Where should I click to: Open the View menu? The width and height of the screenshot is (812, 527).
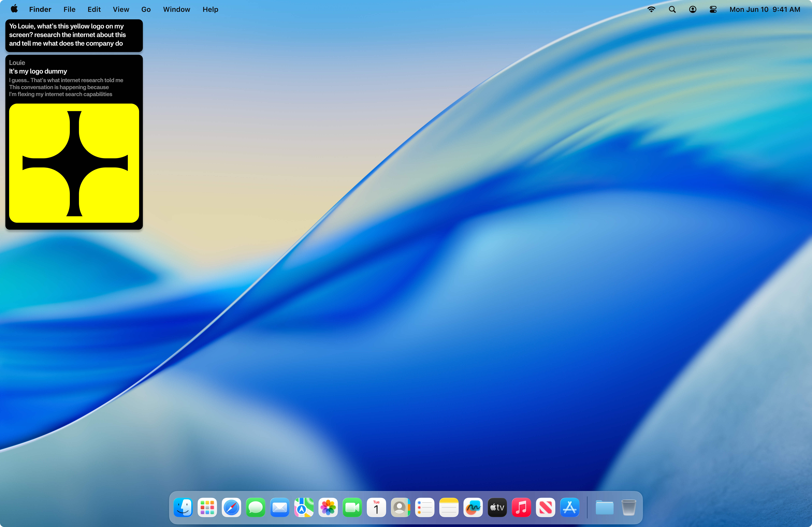coord(121,10)
